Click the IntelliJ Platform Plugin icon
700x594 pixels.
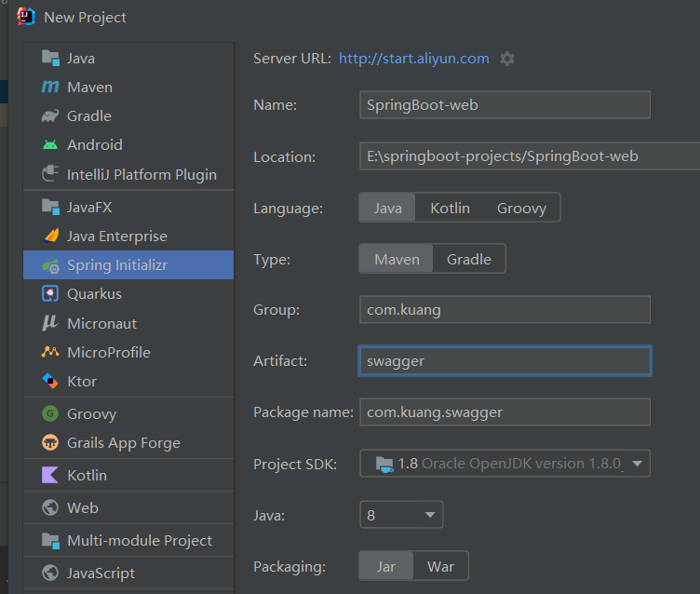(50, 174)
